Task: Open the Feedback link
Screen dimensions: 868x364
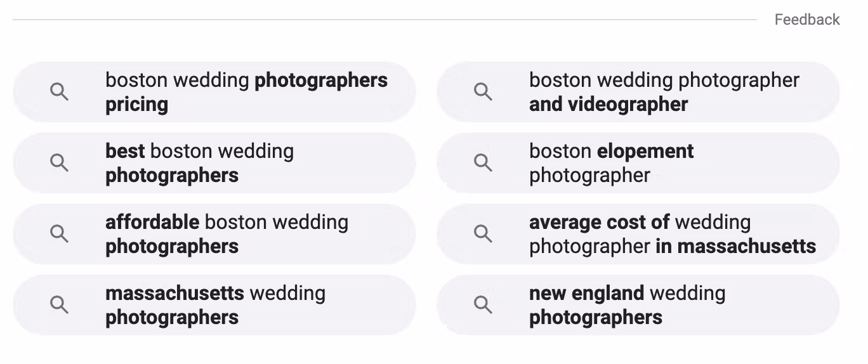Action: point(806,20)
